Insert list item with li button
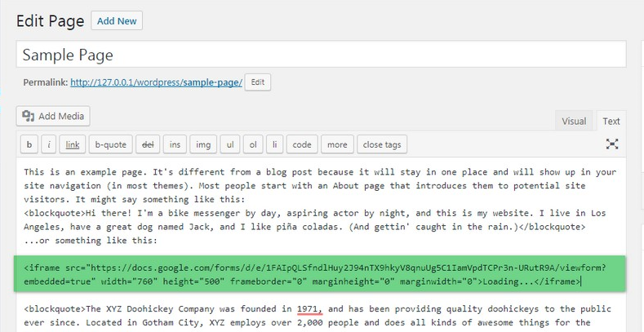 pyautogui.click(x=274, y=144)
